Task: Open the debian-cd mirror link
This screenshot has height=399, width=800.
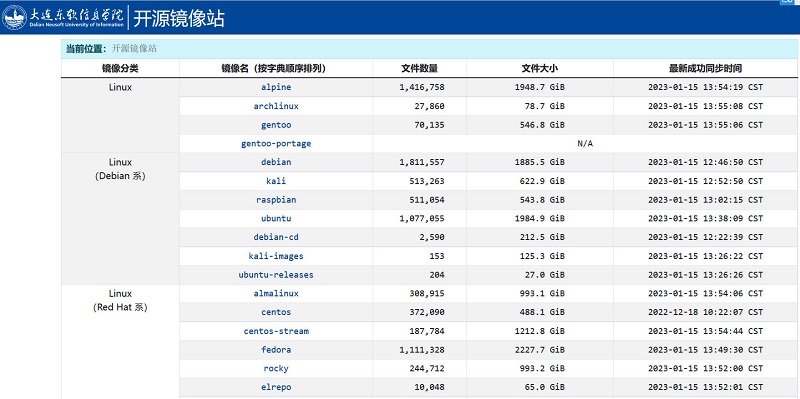Action: [x=276, y=237]
